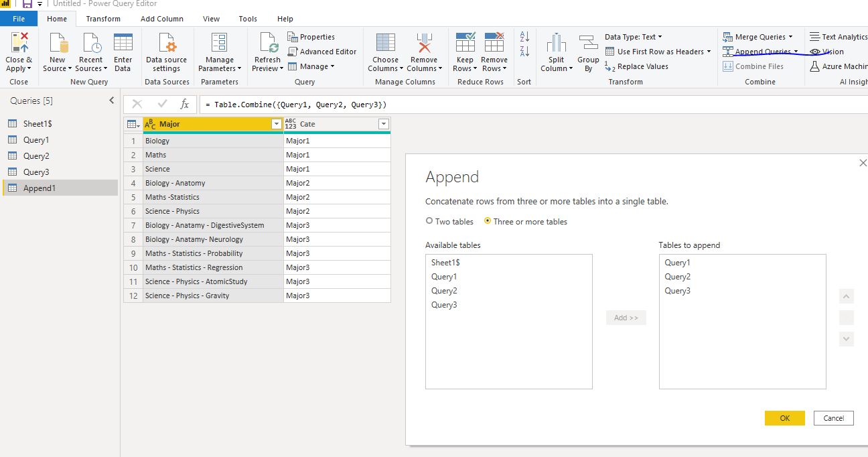Open the Help tab
Image resolution: width=868 pixels, height=457 pixels.
pos(285,19)
